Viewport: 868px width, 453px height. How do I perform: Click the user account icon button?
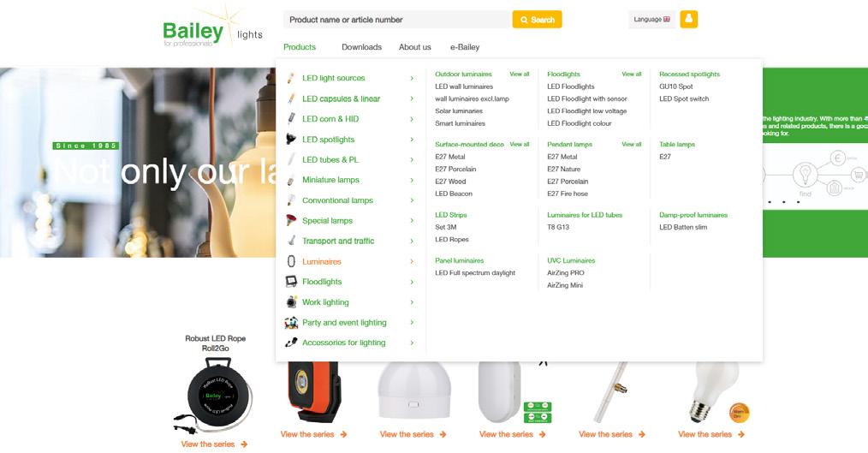[688, 20]
